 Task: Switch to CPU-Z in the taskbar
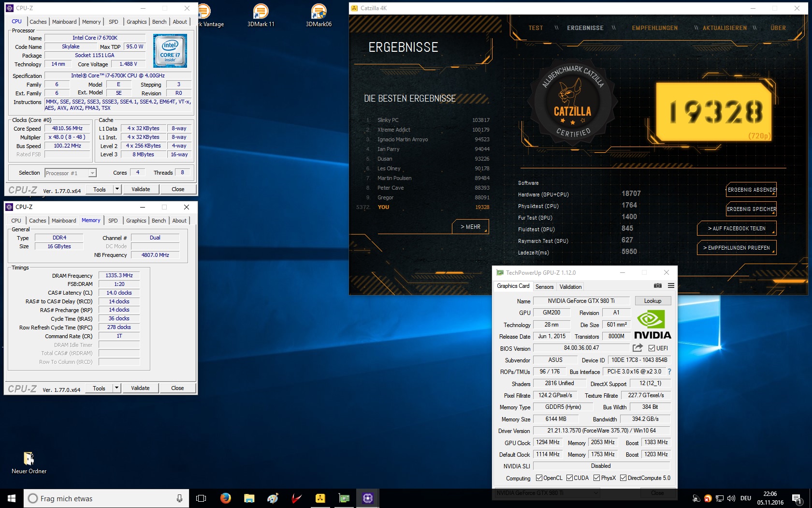tap(368, 498)
